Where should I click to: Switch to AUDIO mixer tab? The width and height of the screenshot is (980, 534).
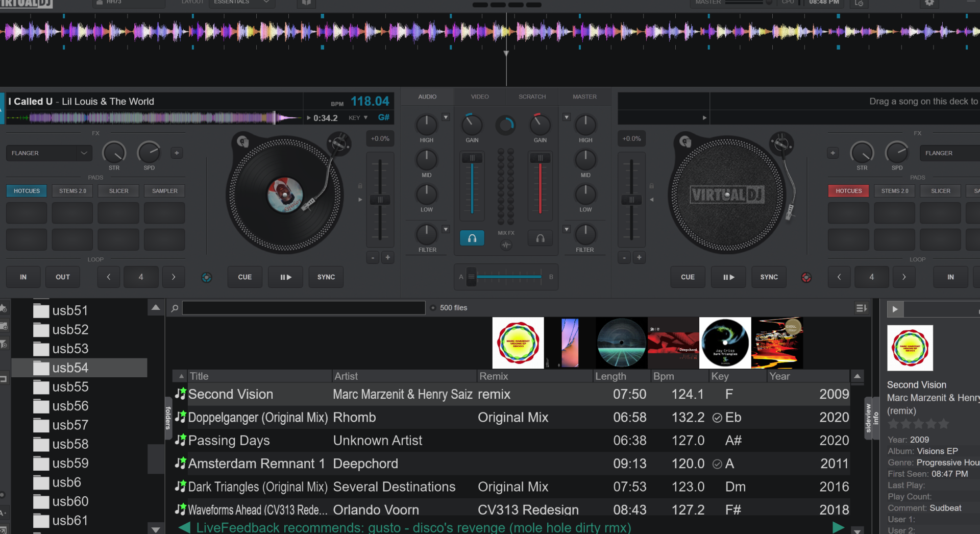[x=427, y=96]
